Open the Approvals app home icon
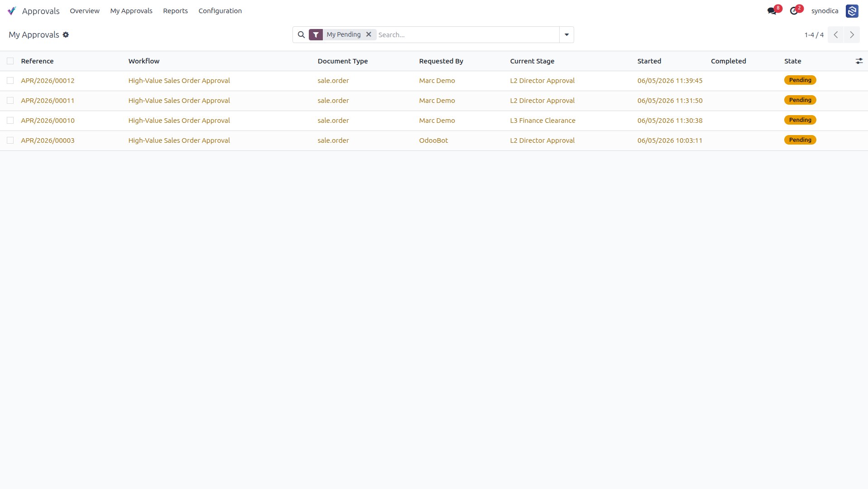Image resolution: width=868 pixels, height=489 pixels. pos(12,11)
